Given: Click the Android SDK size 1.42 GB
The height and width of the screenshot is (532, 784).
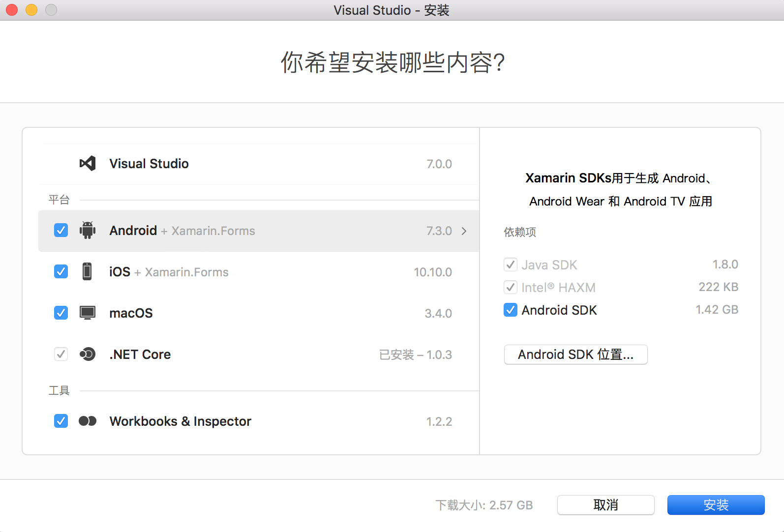Looking at the screenshot, I should (x=717, y=310).
